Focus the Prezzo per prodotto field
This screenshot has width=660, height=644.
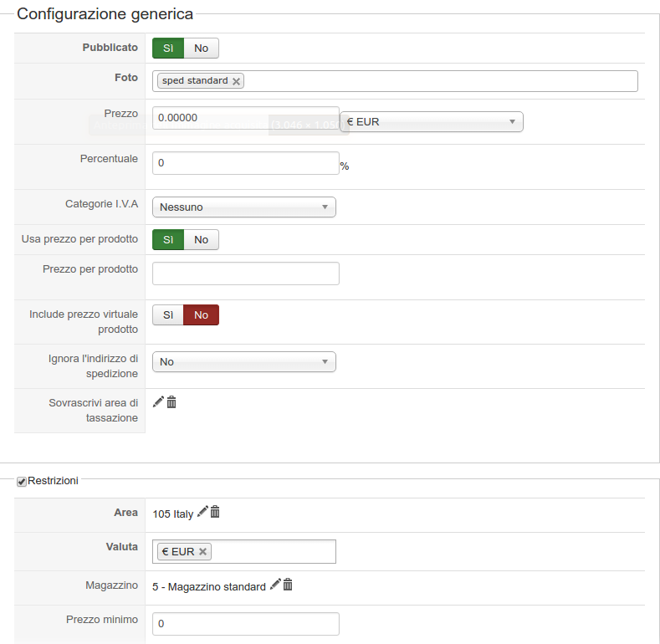coord(245,273)
